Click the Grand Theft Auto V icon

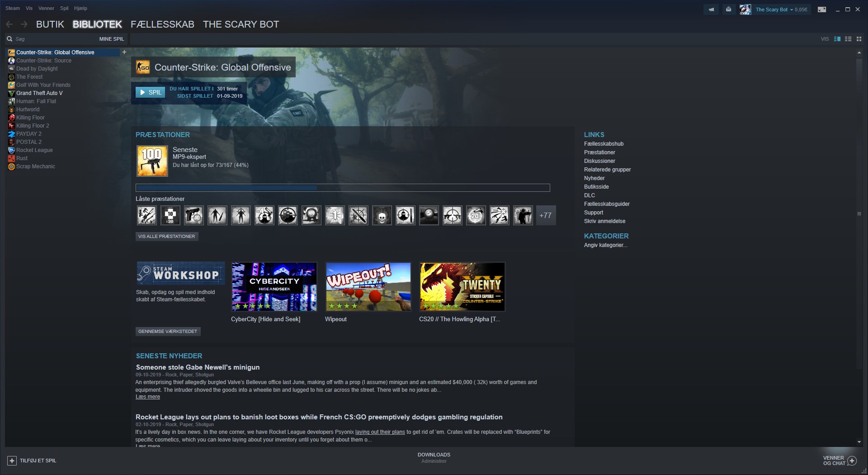point(11,93)
